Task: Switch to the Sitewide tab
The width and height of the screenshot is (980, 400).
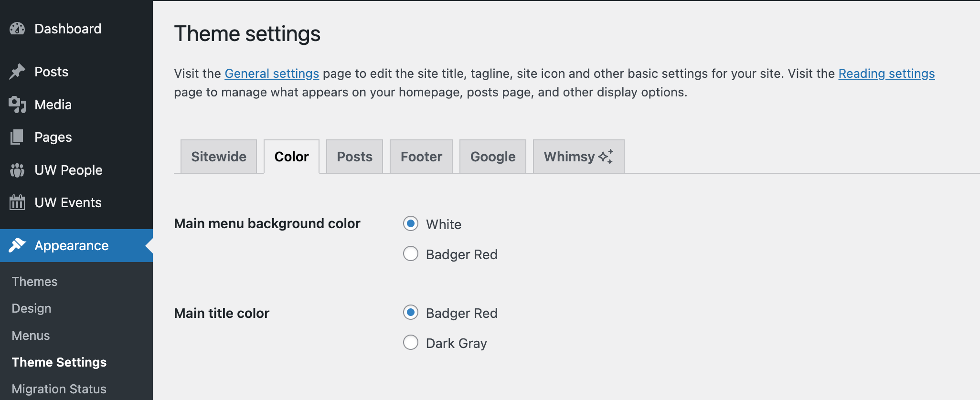Action: pos(218,156)
